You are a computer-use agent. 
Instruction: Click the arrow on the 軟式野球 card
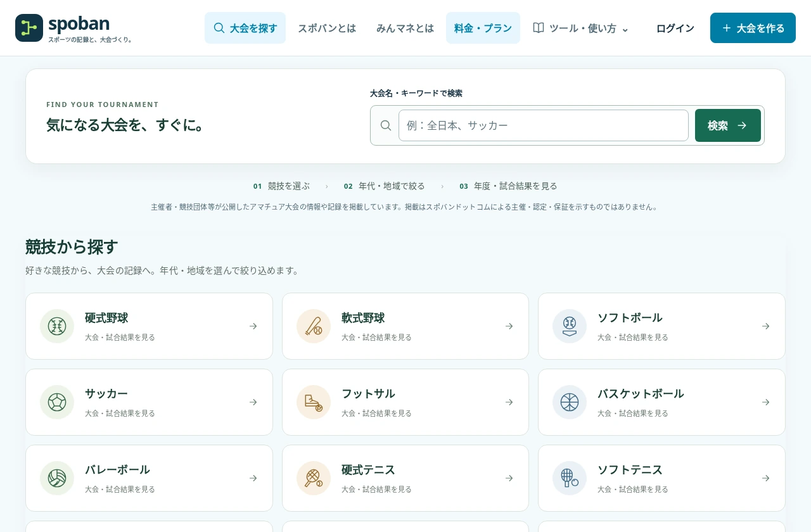pos(509,326)
